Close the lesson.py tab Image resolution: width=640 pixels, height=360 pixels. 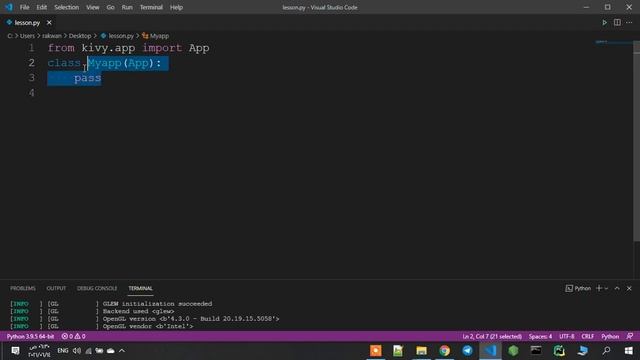49,23
